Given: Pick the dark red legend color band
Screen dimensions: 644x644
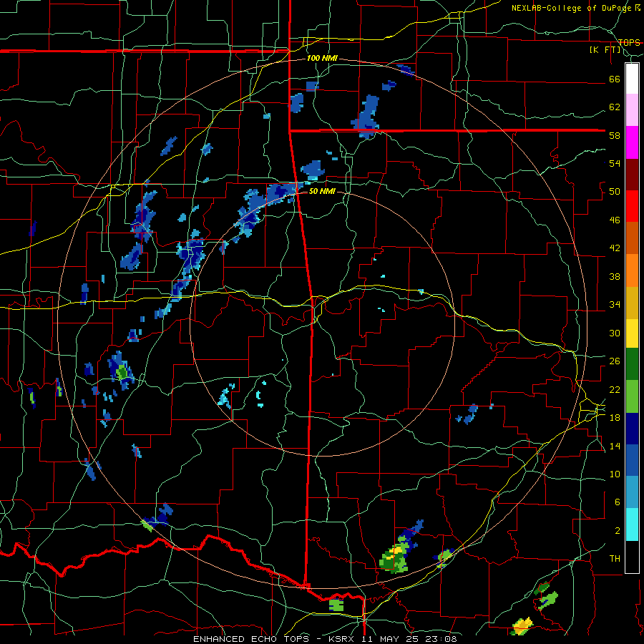Looking at the screenshot, I should point(632,175).
